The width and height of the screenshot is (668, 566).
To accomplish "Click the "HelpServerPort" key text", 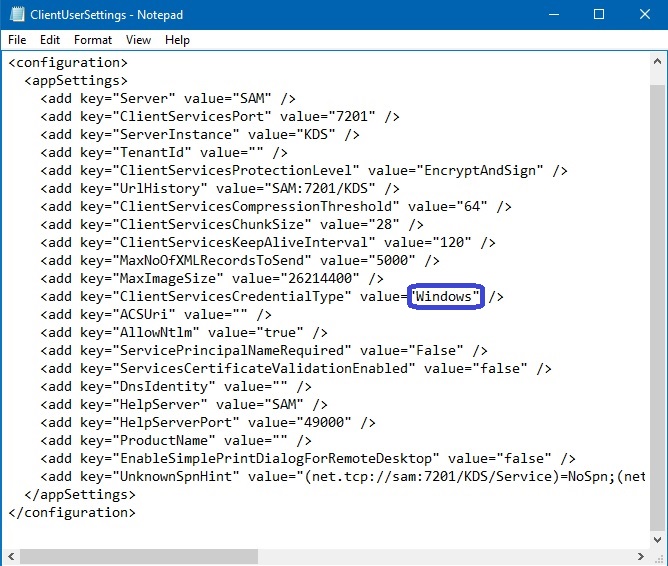I will click(x=176, y=422).
